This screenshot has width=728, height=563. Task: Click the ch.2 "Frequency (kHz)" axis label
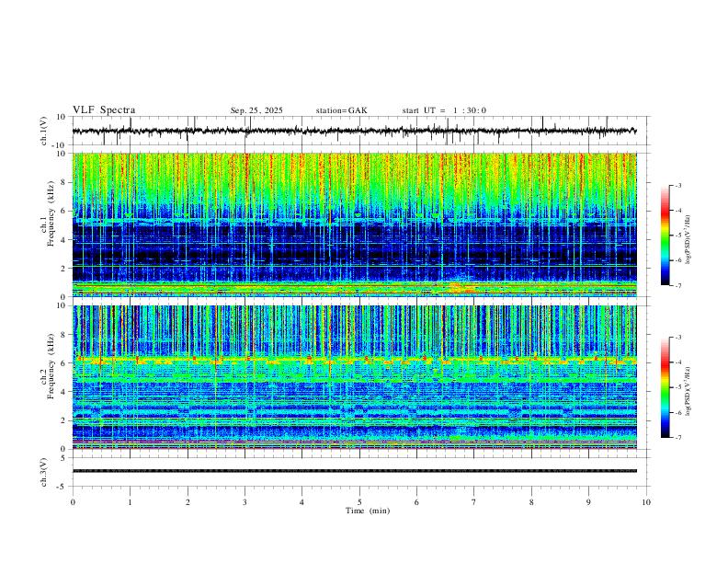tap(51, 366)
